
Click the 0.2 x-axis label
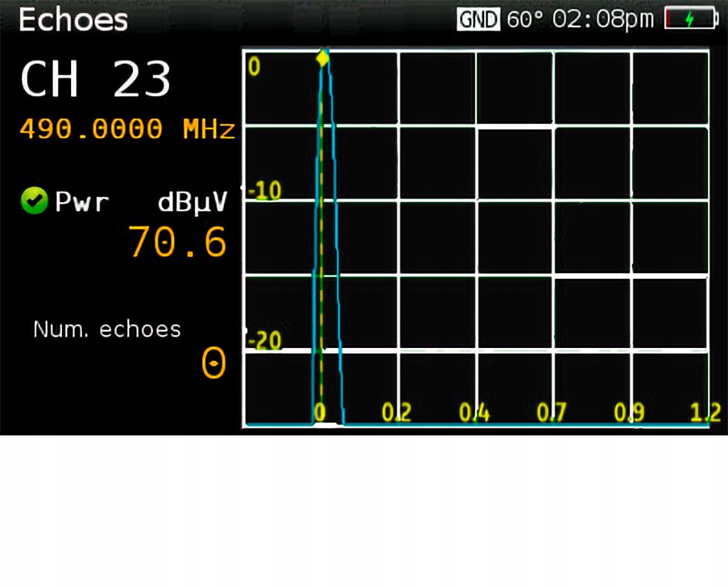tap(397, 412)
